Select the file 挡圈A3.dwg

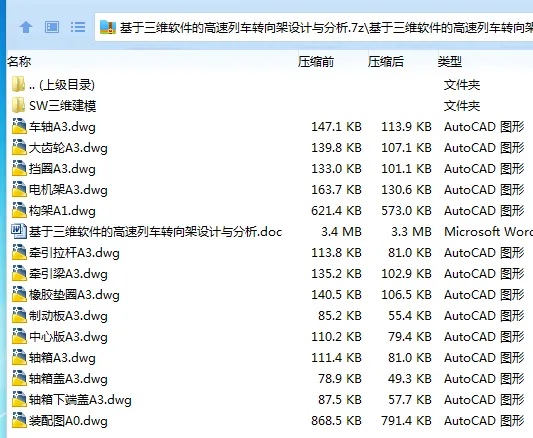62,169
